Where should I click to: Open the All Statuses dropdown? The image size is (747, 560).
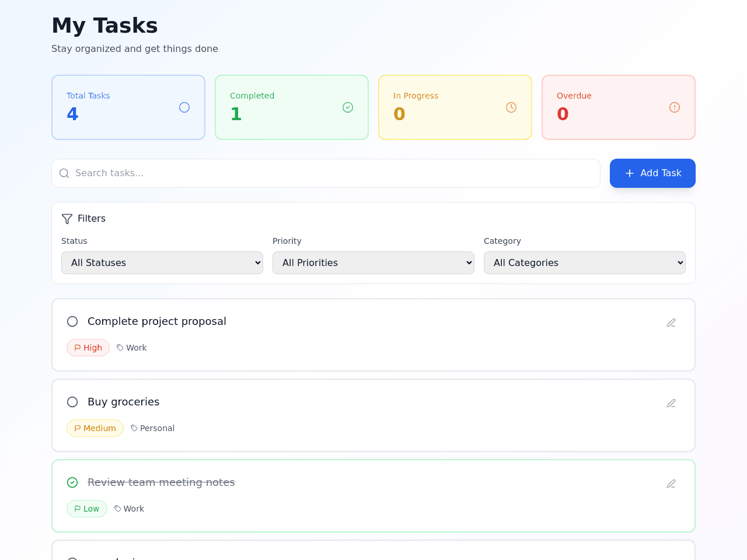click(x=162, y=262)
